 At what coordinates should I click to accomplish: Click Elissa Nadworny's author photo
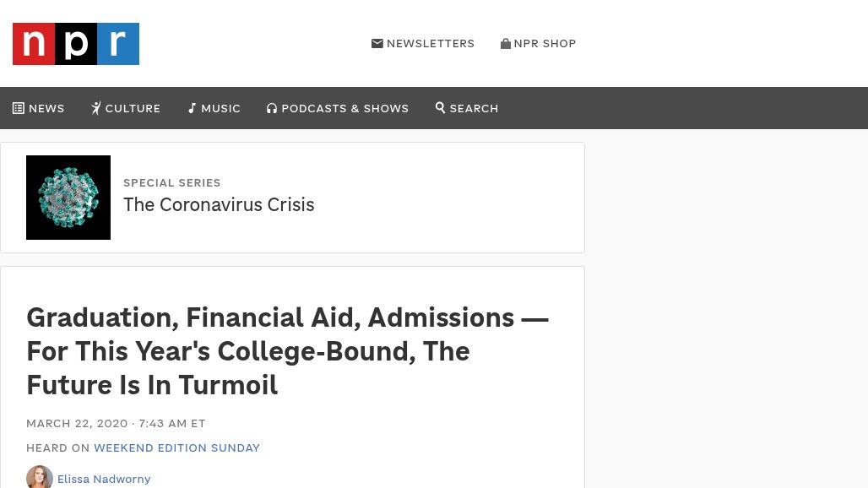click(x=40, y=478)
